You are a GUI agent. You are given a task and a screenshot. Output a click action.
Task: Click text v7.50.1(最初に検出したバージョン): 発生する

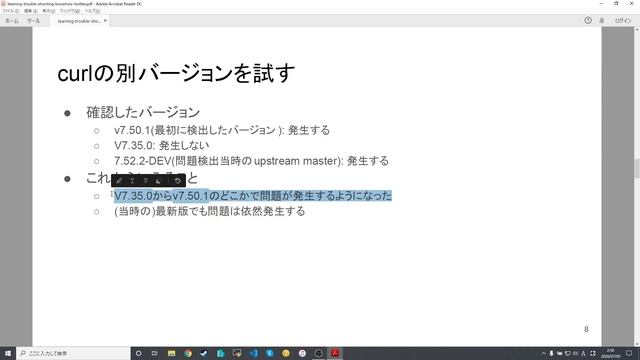point(222,130)
